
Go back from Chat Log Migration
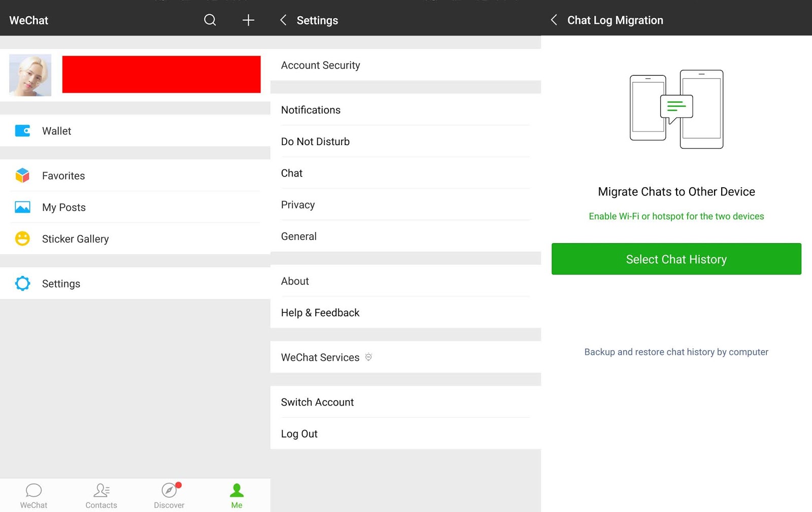point(554,20)
